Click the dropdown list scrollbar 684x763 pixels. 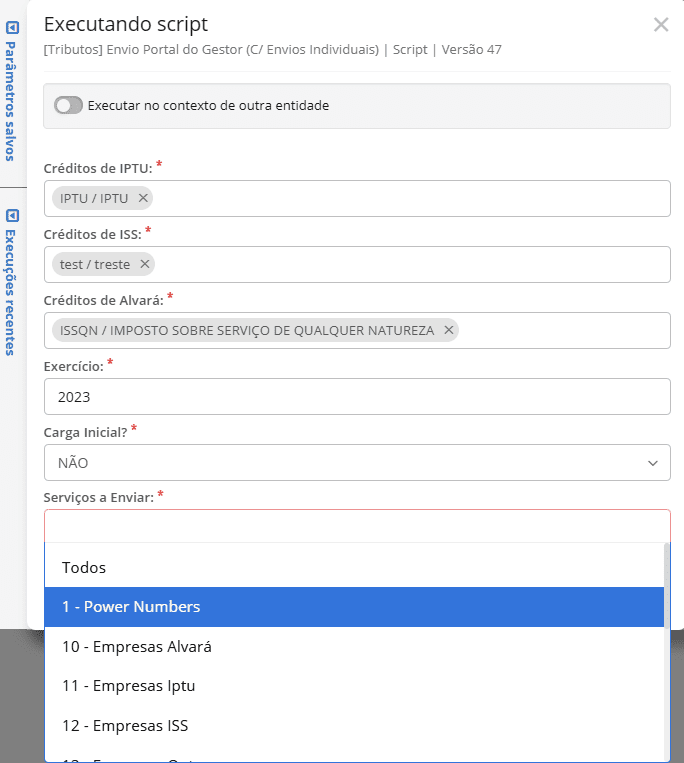[x=667, y=650]
